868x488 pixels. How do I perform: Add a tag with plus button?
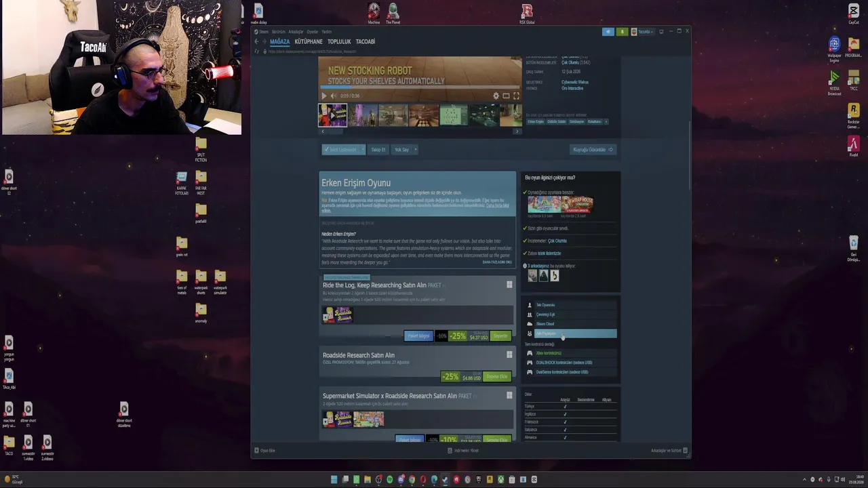pyautogui.click(x=606, y=122)
